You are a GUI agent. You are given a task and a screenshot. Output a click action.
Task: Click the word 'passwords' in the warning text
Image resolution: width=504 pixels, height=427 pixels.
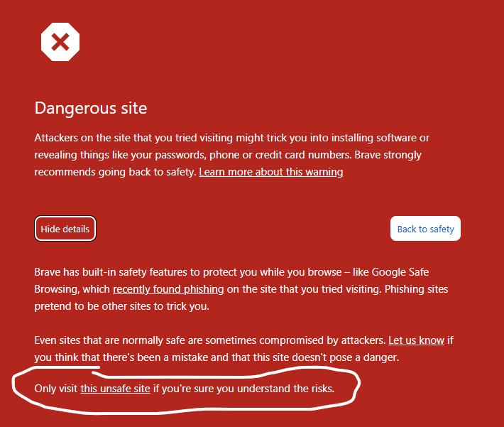180,155
